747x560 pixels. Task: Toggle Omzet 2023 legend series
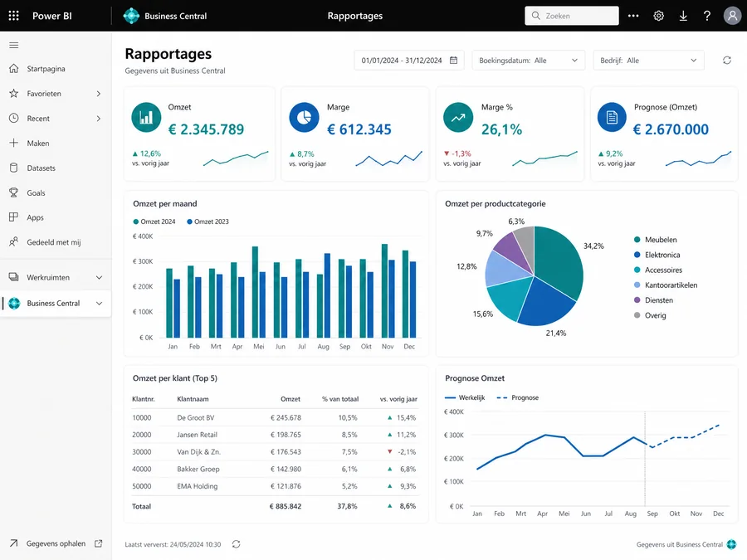pos(207,222)
